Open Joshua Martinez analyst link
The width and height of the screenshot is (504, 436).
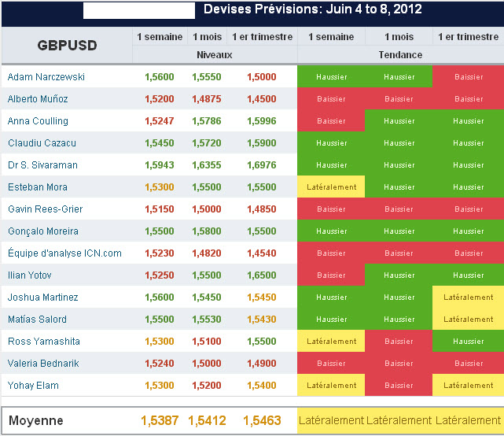click(42, 297)
